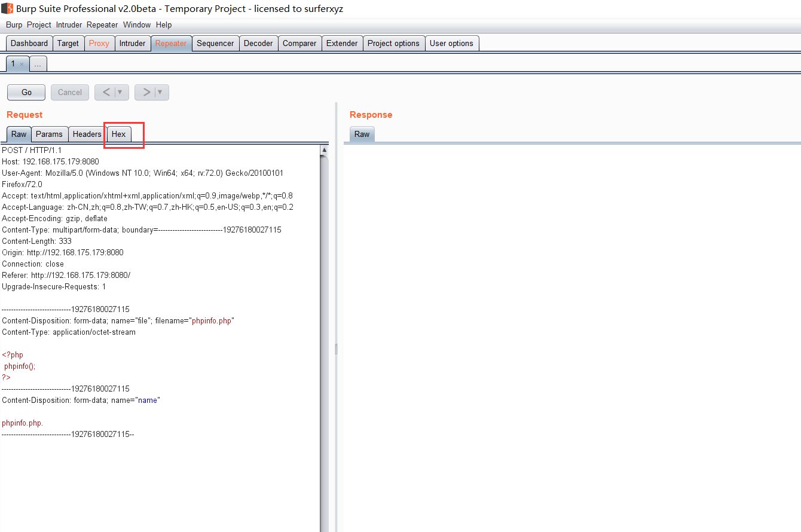Screen dimensions: 801x532
Task: Switch to the Dashboard tab
Action: coord(29,44)
